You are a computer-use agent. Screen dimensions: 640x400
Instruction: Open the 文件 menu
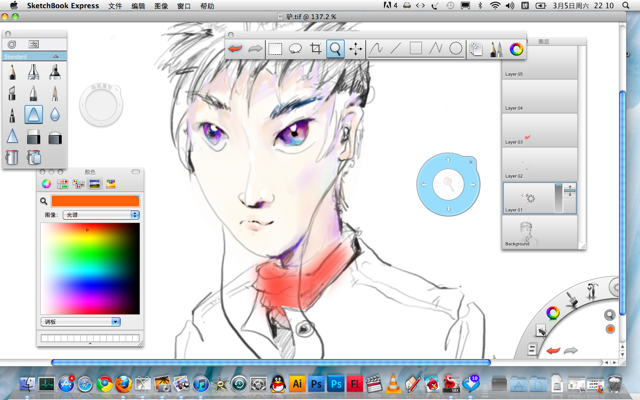115,6
